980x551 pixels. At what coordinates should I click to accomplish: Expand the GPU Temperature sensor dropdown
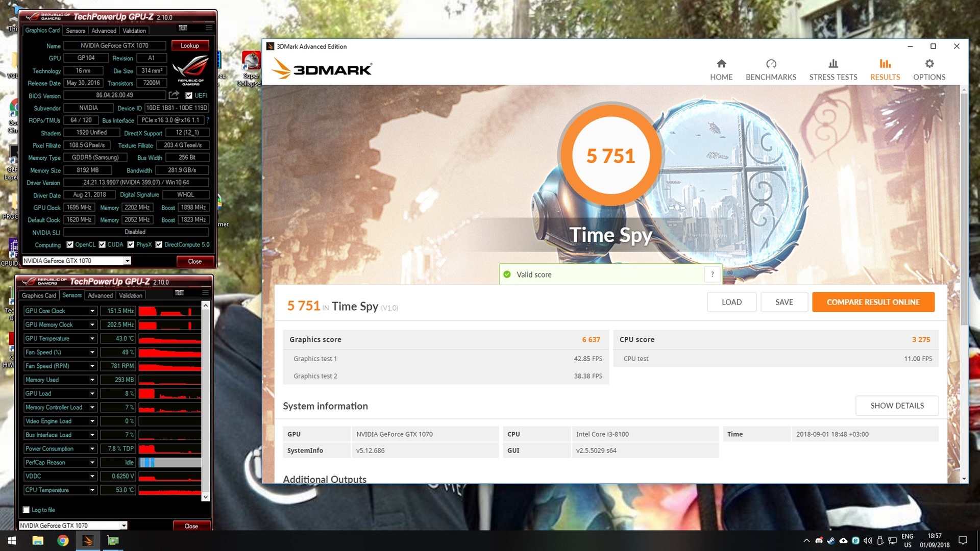tap(92, 338)
